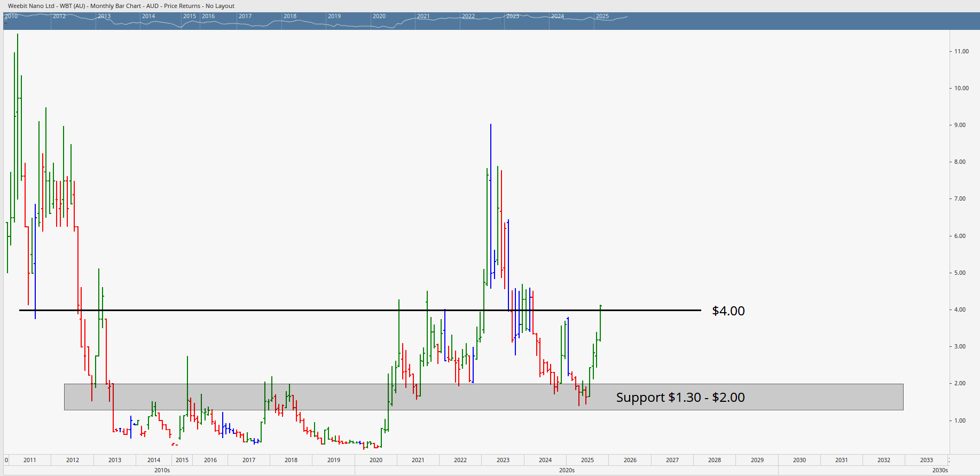Click 2030 on the bottom time axis
Screen dimensions: 980x476
pos(799,460)
